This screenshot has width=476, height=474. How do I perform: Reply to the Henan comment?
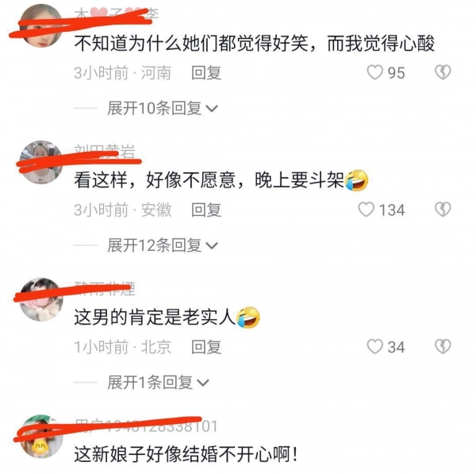pos(206,73)
